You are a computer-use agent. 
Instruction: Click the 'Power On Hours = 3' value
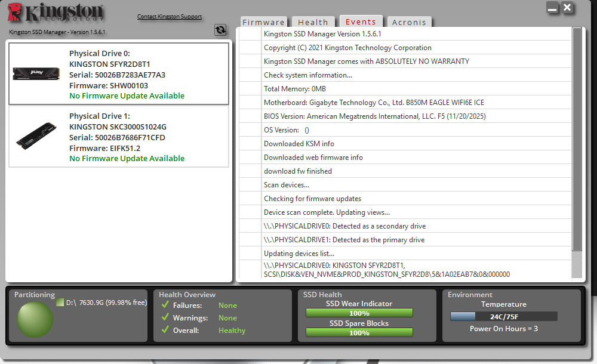pyautogui.click(x=504, y=329)
